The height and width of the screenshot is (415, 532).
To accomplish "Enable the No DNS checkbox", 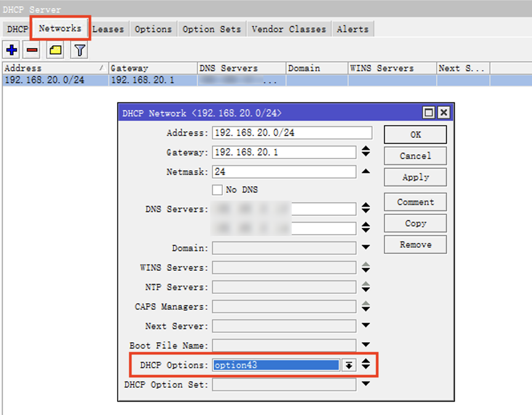I will click(217, 190).
